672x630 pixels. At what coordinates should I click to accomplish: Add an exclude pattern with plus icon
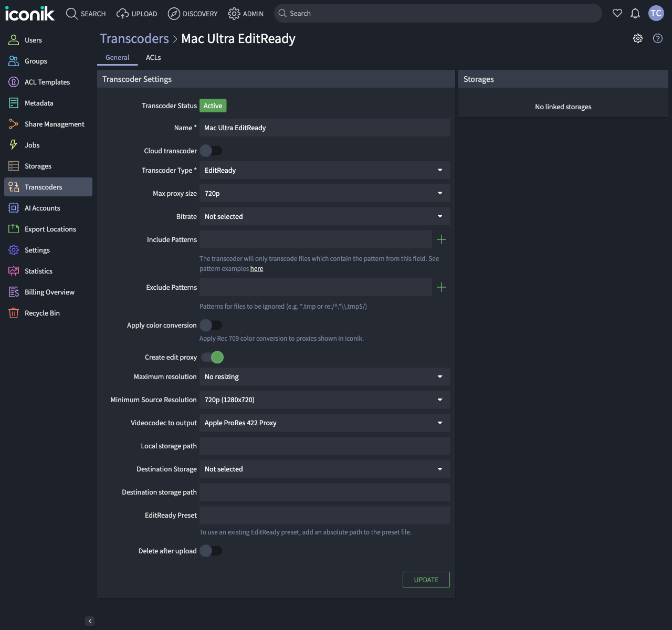(442, 287)
